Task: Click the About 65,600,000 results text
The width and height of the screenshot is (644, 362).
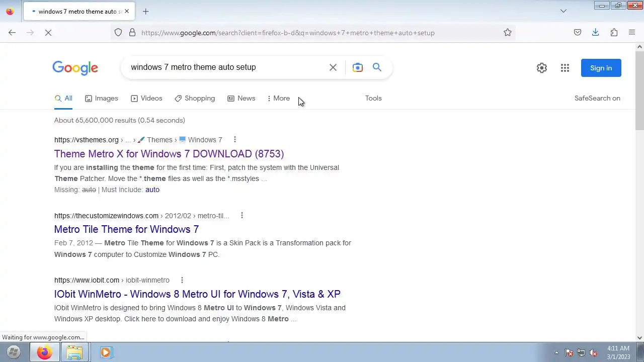Action: coord(120,120)
